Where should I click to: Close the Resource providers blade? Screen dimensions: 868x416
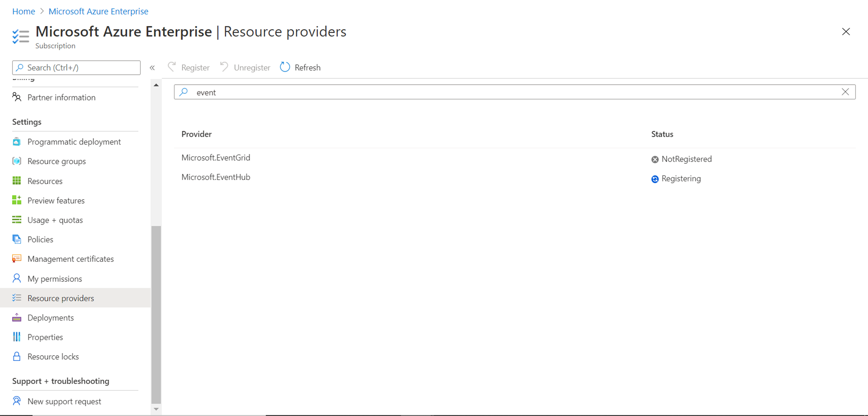846,32
